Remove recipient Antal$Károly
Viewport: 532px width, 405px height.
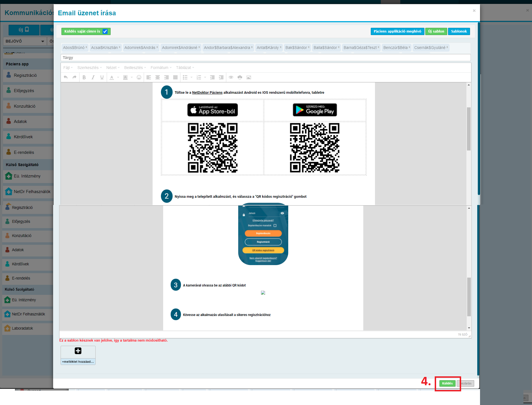[280, 47]
